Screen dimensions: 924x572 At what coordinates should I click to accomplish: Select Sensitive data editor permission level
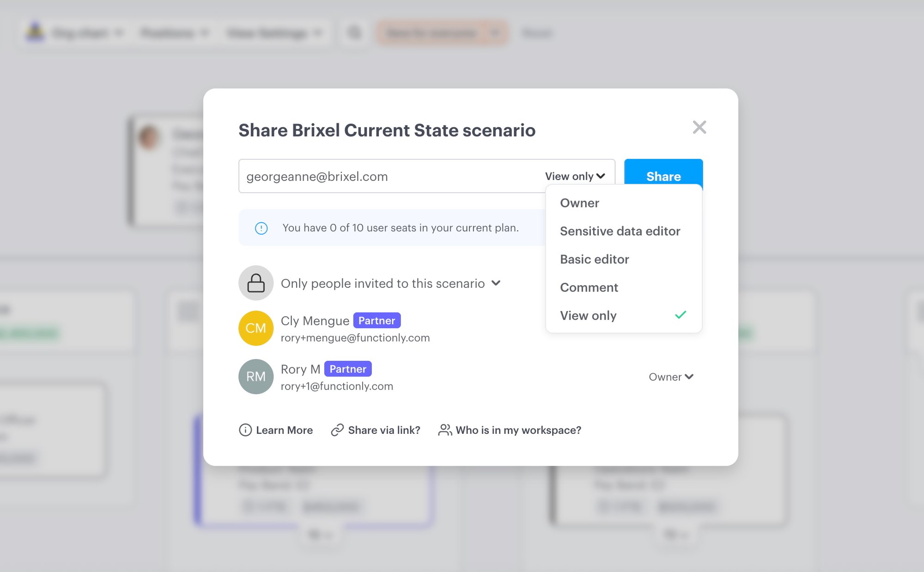[620, 231]
